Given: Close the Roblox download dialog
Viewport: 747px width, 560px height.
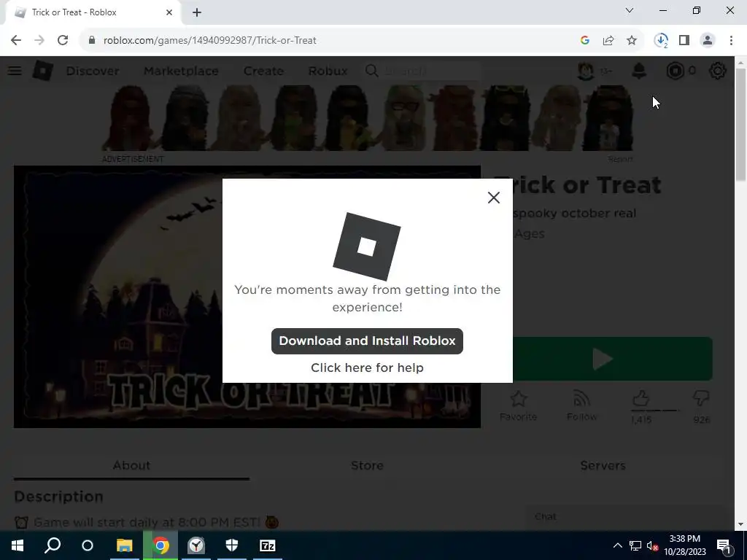Looking at the screenshot, I should click(x=494, y=198).
